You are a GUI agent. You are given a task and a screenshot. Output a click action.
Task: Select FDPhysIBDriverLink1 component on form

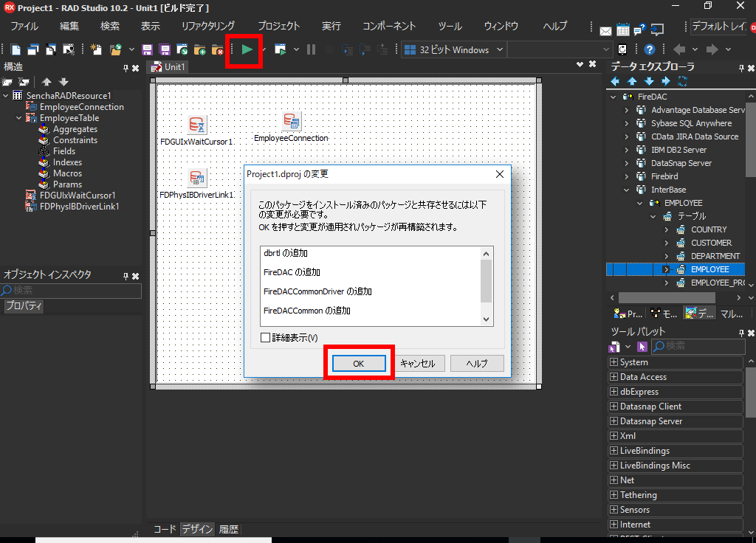[196, 178]
